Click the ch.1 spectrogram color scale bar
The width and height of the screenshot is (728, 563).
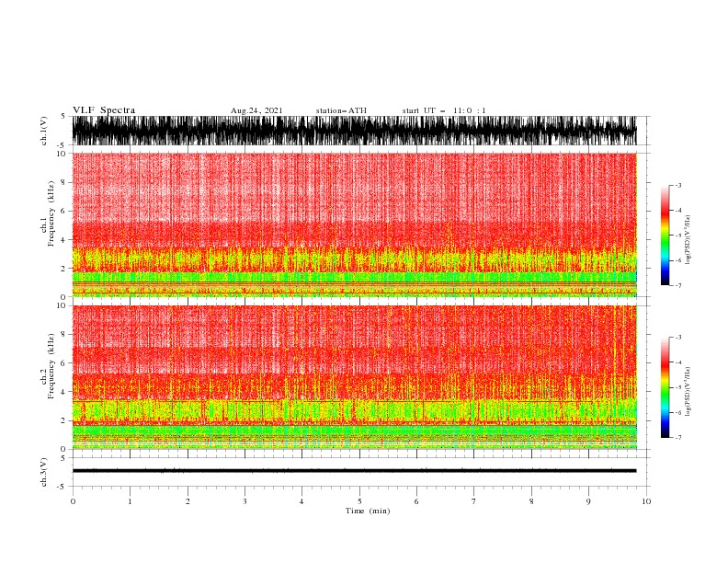click(665, 236)
